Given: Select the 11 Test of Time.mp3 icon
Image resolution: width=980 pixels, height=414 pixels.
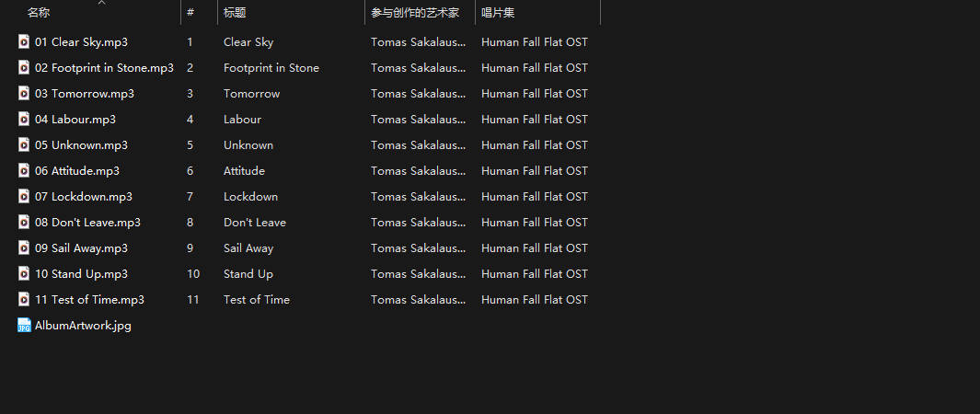Looking at the screenshot, I should click(25, 299).
